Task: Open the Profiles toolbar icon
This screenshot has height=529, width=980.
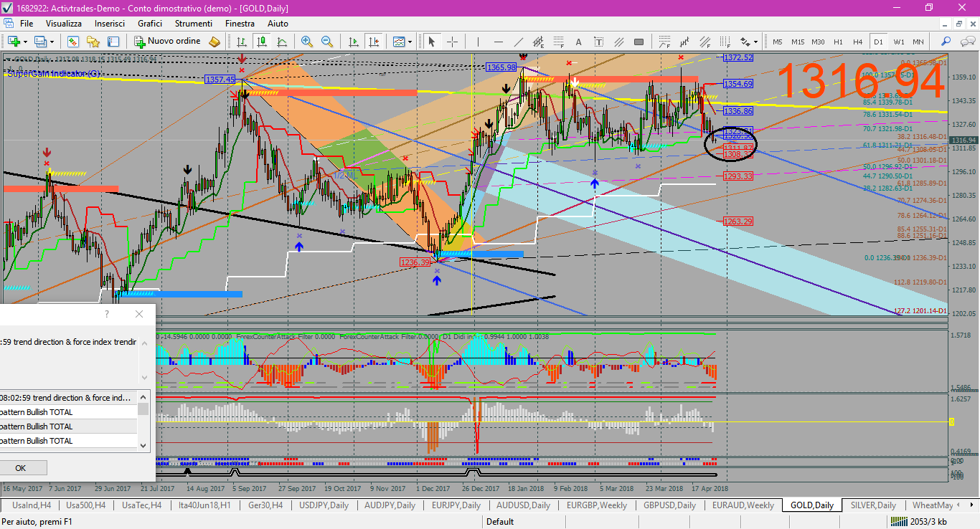Action: [41, 42]
